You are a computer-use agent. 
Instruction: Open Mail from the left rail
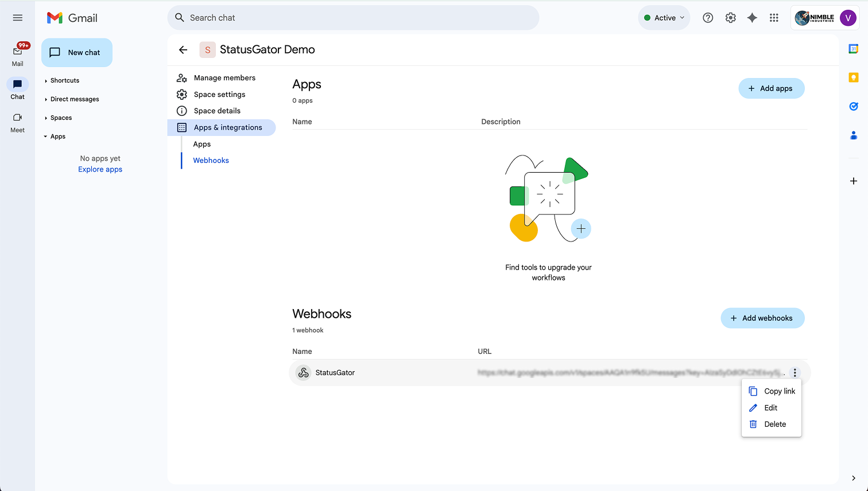pyautogui.click(x=18, y=55)
